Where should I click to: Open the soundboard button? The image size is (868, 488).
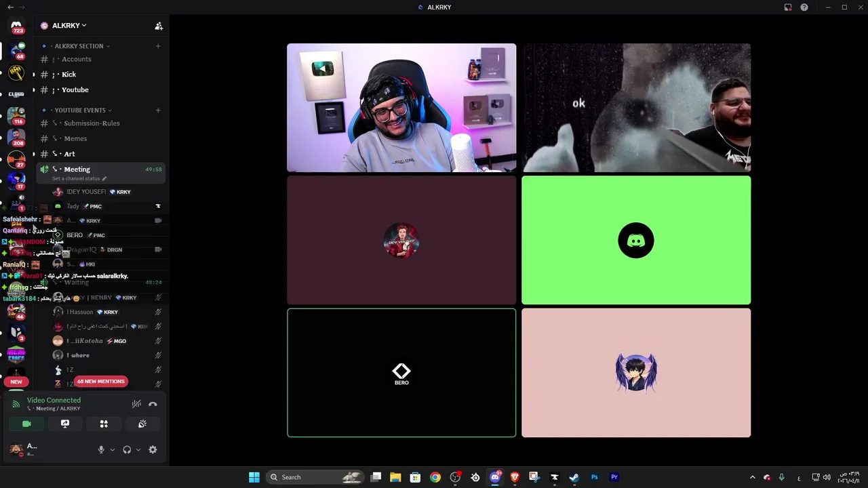[142, 424]
